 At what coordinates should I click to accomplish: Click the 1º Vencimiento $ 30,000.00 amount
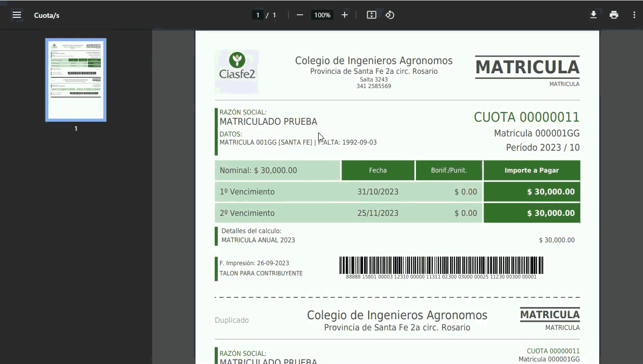[x=551, y=192]
